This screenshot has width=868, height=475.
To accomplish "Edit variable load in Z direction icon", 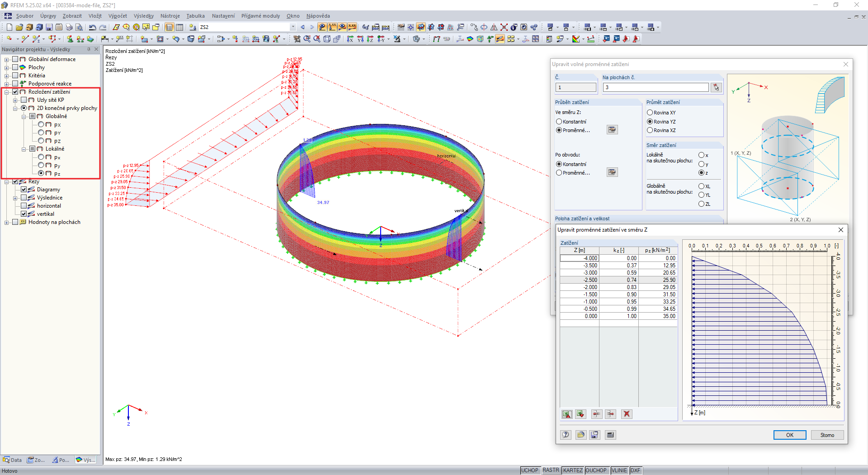I will 612,130.
